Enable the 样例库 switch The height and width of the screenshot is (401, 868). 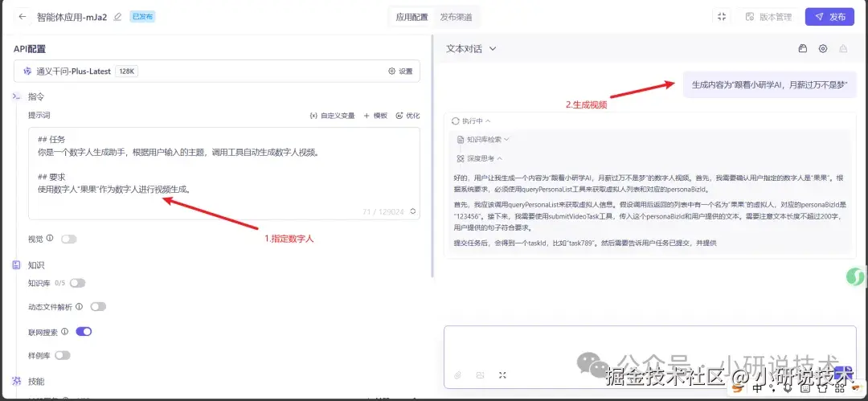pos(63,355)
